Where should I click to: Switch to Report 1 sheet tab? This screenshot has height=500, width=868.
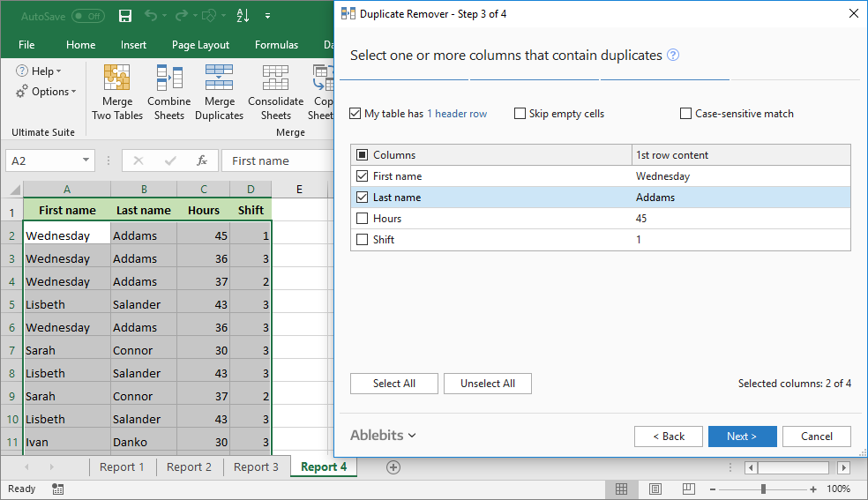click(x=122, y=466)
